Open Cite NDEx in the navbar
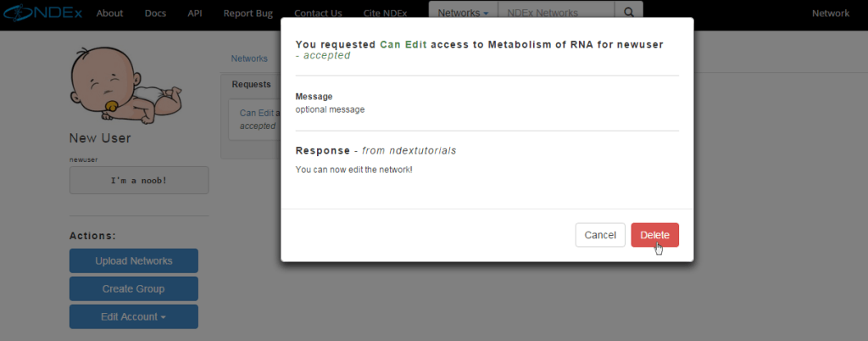This screenshot has height=341, width=868. coord(385,14)
